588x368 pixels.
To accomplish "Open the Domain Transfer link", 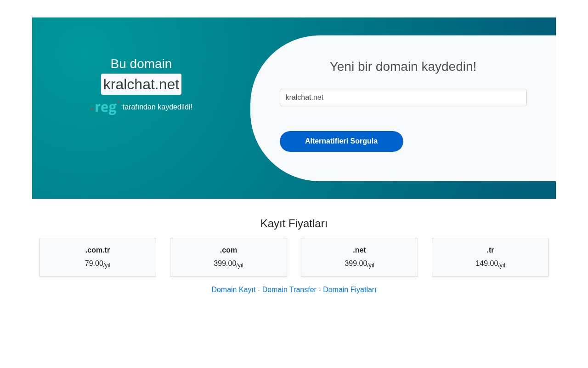I will (289, 290).
